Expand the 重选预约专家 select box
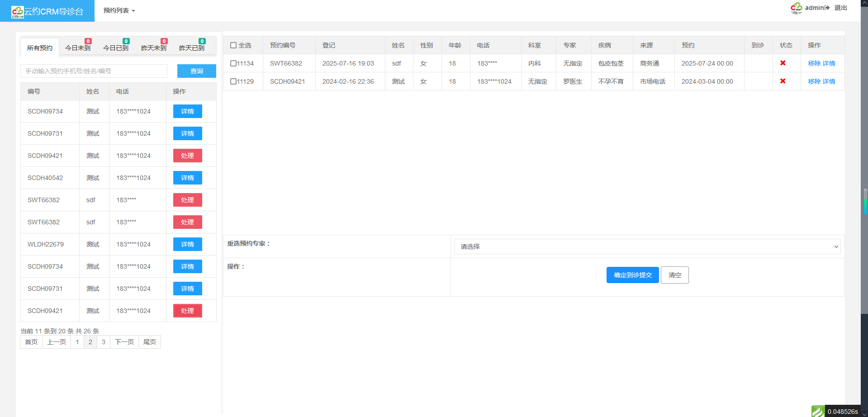This screenshot has height=417, width=868. (x=647, y=246)
